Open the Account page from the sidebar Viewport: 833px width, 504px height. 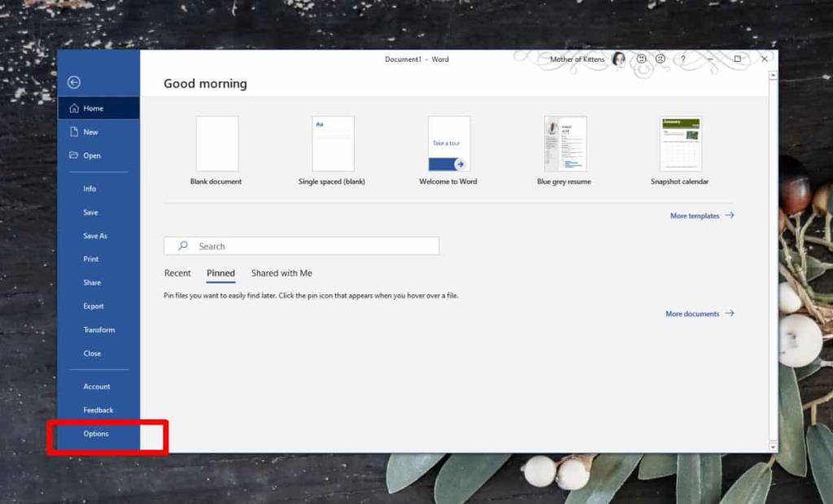click(x=97, y=386)
